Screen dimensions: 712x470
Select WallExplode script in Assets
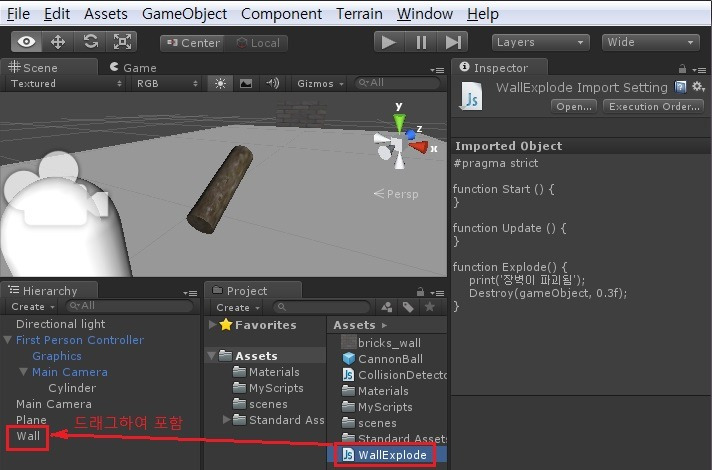point(387,455)
